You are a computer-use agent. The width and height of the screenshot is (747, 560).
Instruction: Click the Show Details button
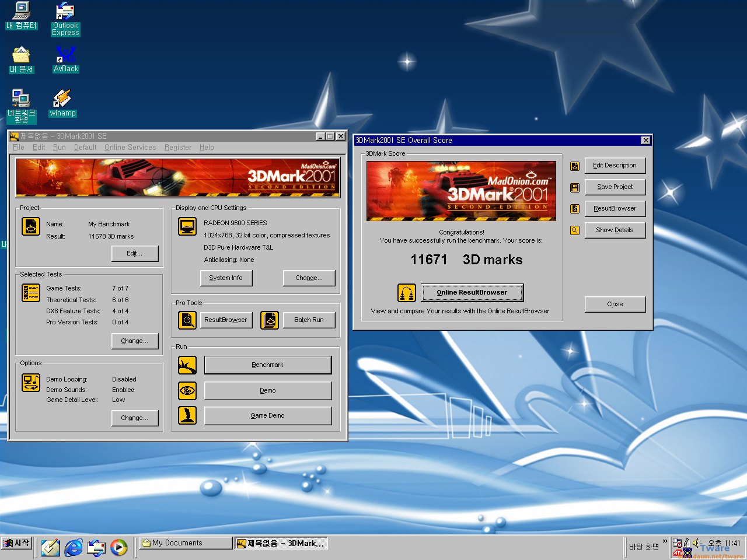(615, 230)
